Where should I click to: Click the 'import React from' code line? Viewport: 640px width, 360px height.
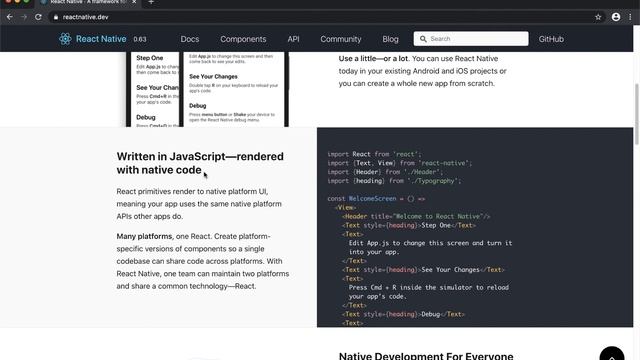(x=374, y=154)
